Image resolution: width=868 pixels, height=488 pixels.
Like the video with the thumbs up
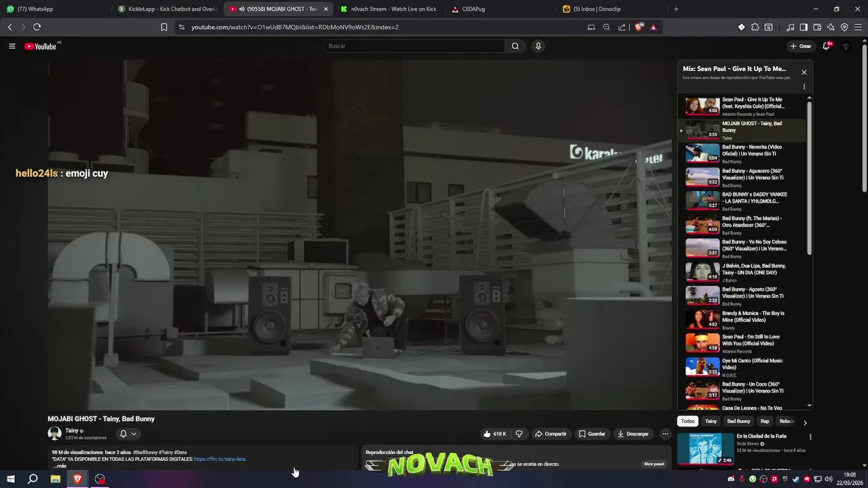tap(494, 434)
